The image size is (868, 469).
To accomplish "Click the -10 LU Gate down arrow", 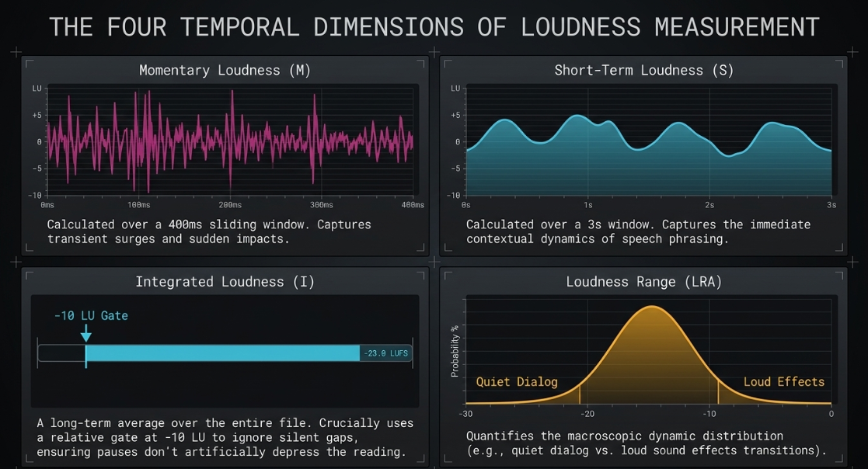I will click(x=85, y=333).
